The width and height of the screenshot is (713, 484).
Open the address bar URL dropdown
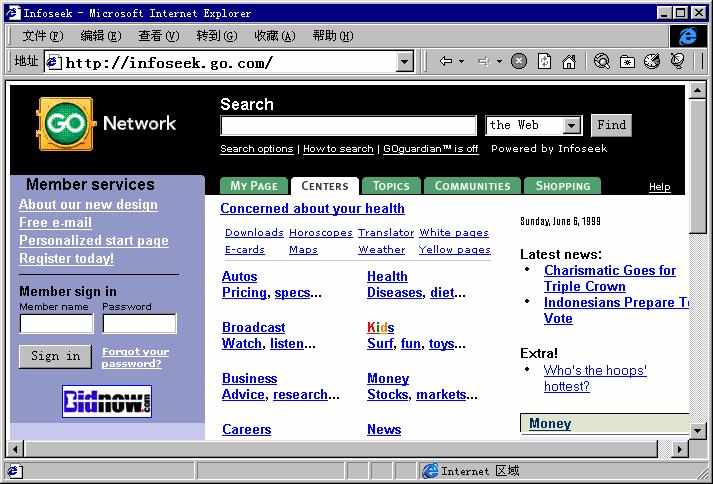tap(404, 62)
